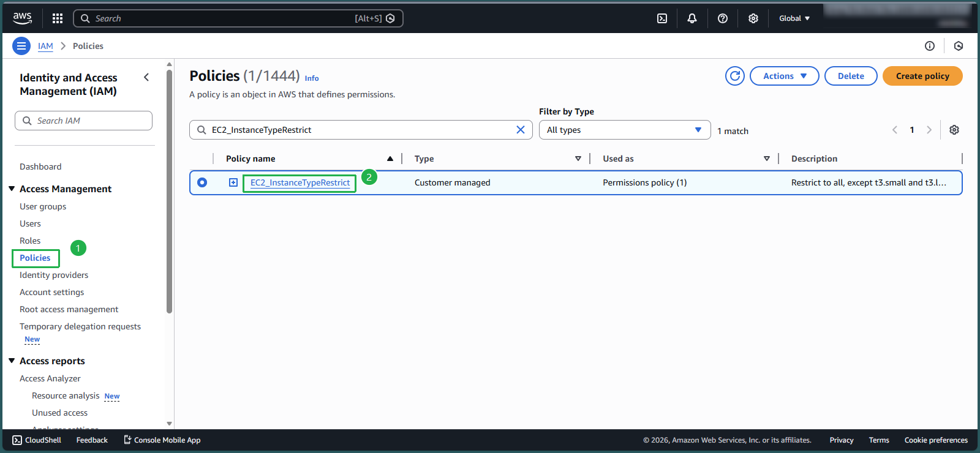Open console settings gear in header
Screen dimensions: 980x453
pos(753,18)
